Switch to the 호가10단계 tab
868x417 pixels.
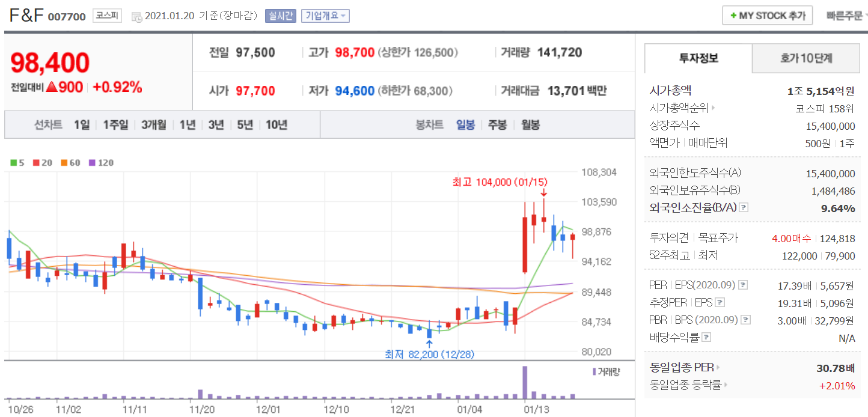tap(806, 58)
